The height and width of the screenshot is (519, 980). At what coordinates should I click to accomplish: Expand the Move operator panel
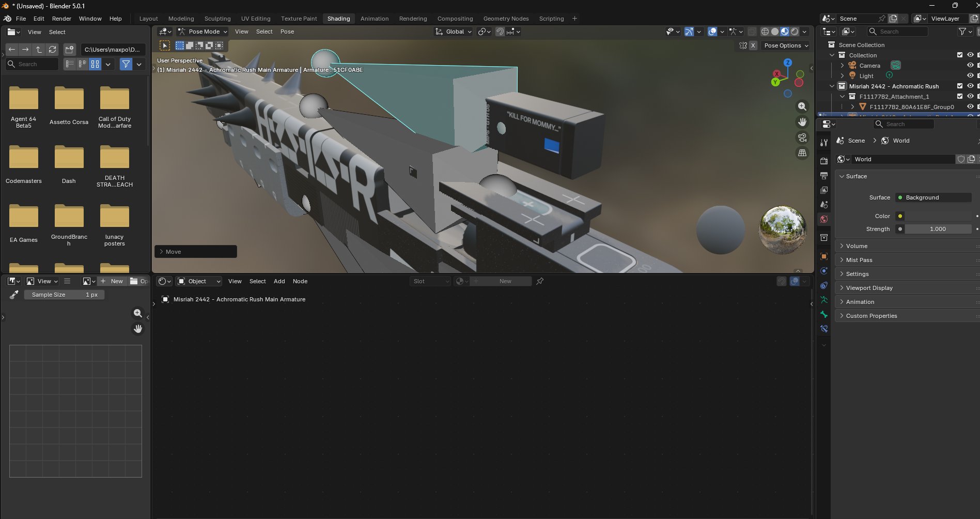click(196, 252)
